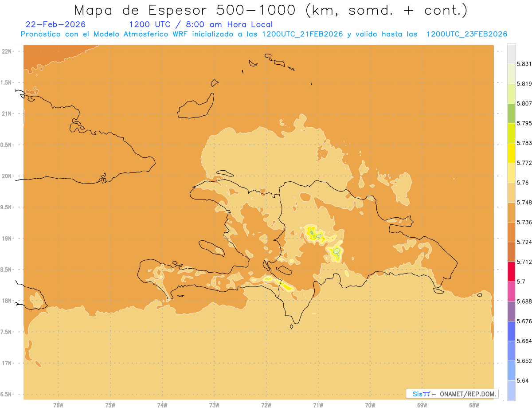Click the 76W longitude label
This screenshot has height=411, width=532.
coord(58,405)
